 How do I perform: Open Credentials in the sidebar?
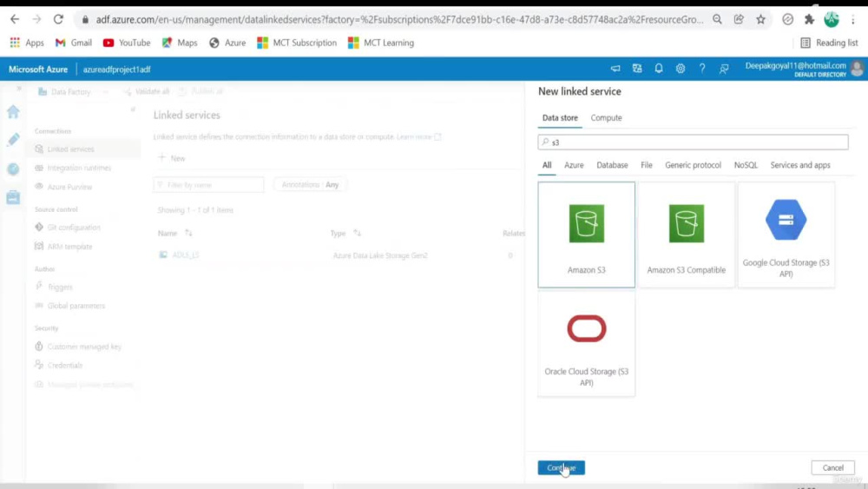coord(65,366)
